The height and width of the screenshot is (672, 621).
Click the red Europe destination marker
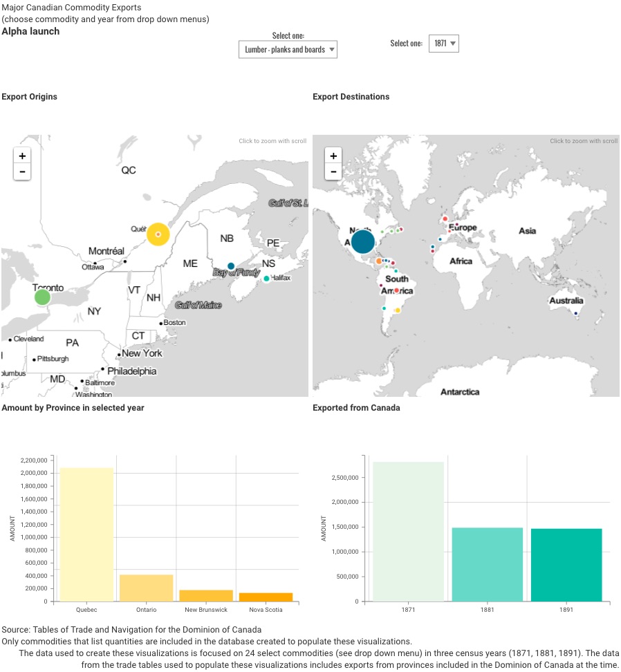pyautogui.click(x=445, y=219)
